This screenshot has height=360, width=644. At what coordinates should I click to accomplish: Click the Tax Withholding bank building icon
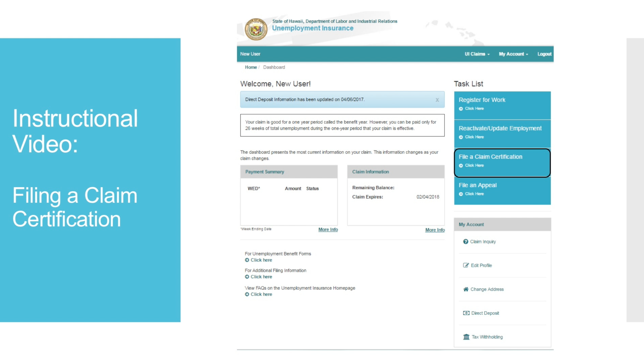click(466, 337)
